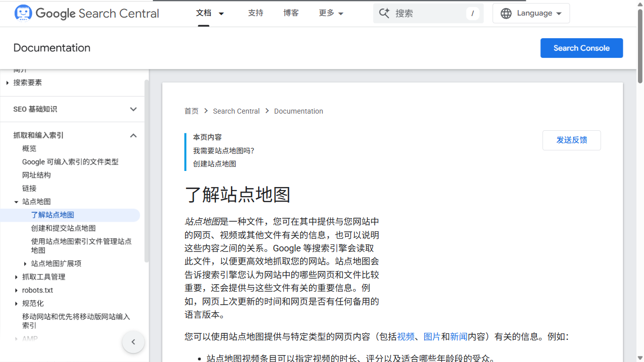
Task: Open 我需要站点地图吗? from 本页内容
Action: pos(223,150)
